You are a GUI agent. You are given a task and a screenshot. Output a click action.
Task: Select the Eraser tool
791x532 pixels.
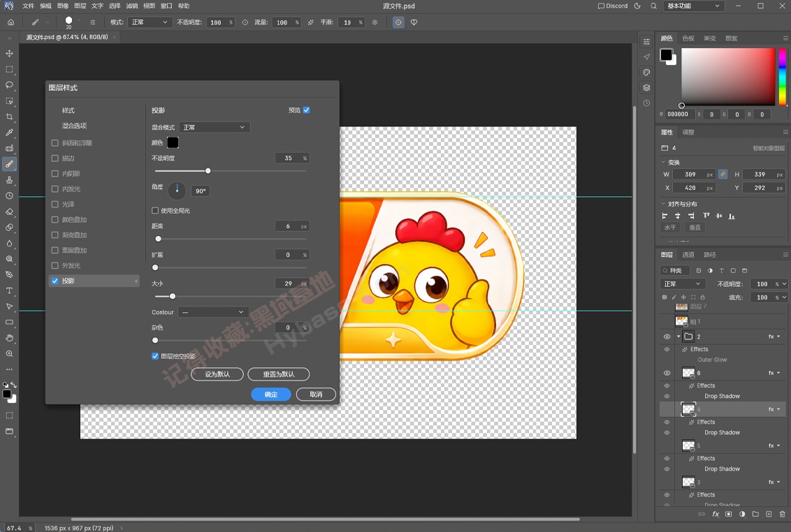coord(9,212)
